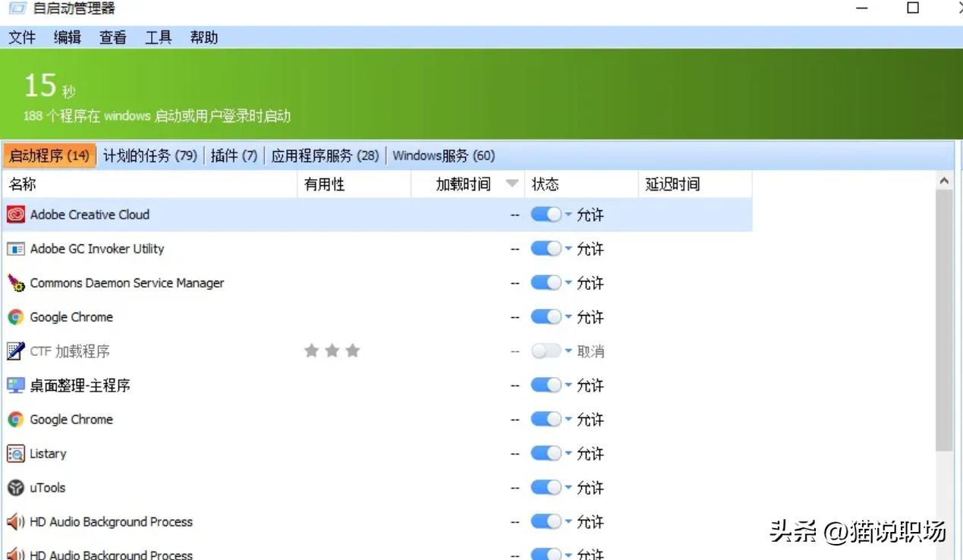
Task: Click the uTools icon
Action: pos(17,487)
